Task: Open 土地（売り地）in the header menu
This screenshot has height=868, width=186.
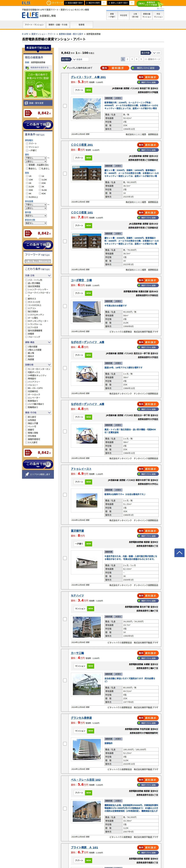Action: tap(135, 15)
